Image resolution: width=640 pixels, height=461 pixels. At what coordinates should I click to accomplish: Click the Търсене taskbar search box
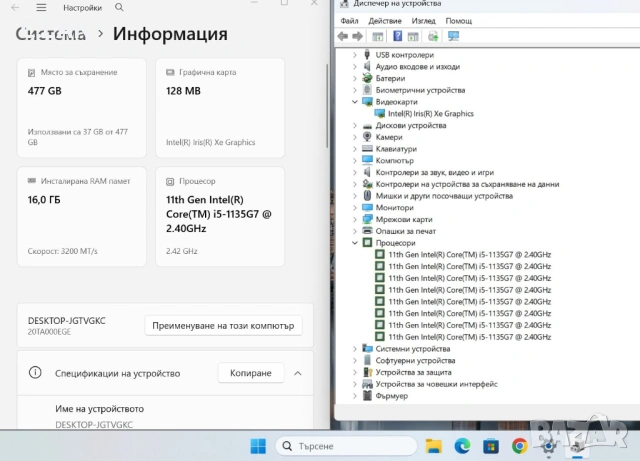(346, 446)
